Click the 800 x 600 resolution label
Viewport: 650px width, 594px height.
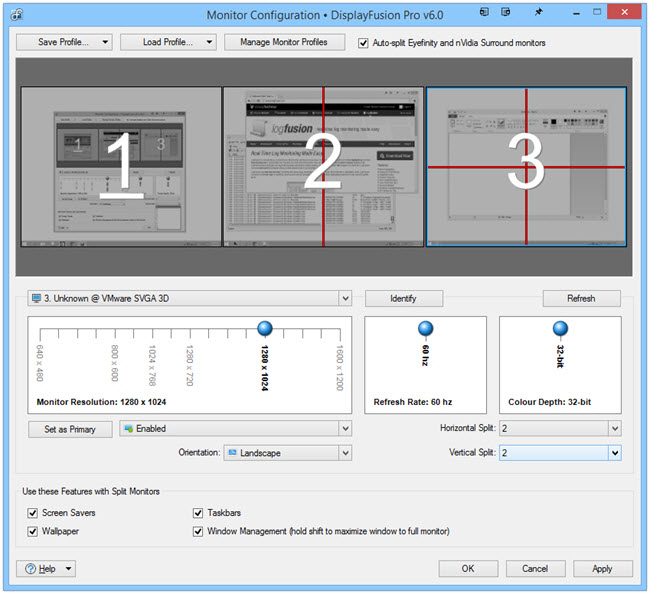115,363
